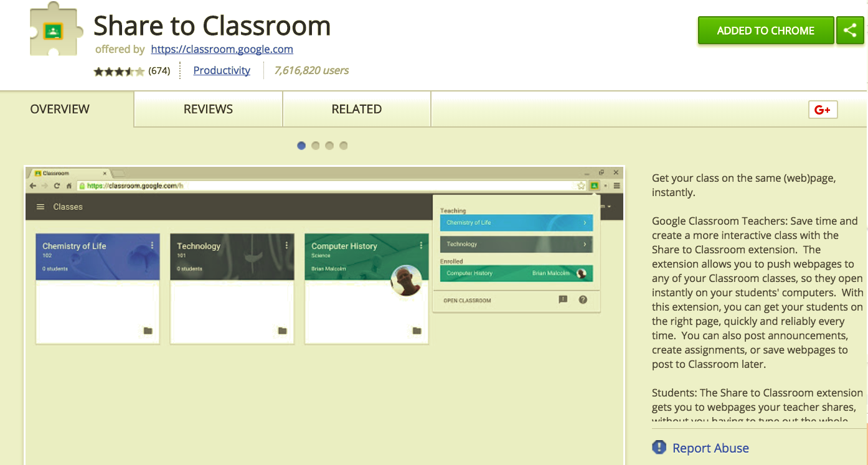Open the Productivity category link
This screenshot has width=868, height=465.
pyautogui.click(x=222, y=70)
